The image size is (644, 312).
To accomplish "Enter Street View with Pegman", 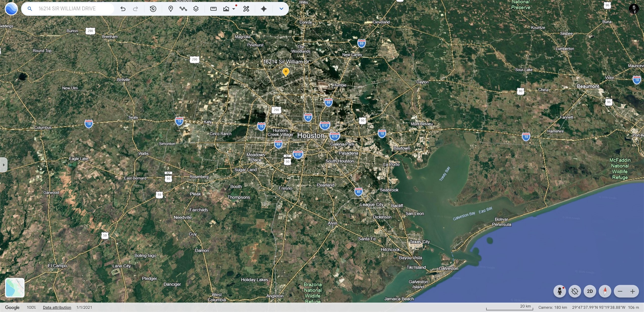I will pos(560,291).
